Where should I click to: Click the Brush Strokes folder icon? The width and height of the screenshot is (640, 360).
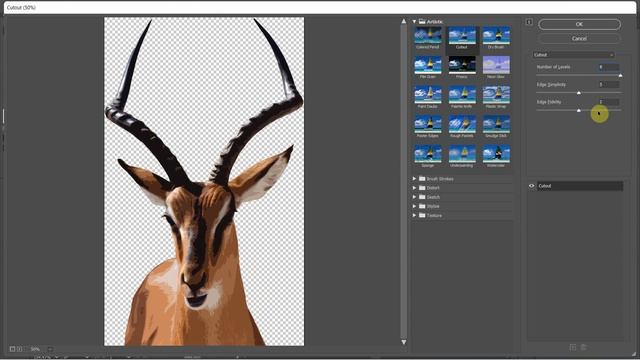pos(422,179)
